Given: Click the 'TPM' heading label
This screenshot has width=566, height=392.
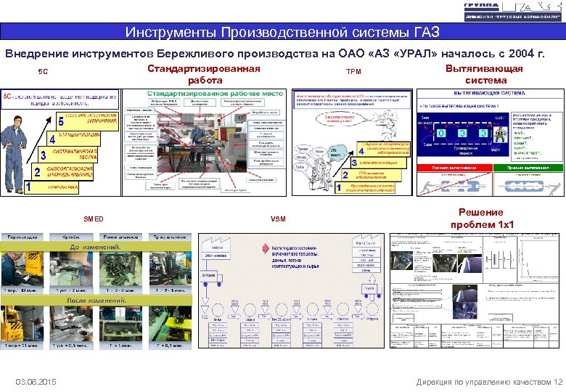Looking at the screenshot, I should (x=353, y=71).
